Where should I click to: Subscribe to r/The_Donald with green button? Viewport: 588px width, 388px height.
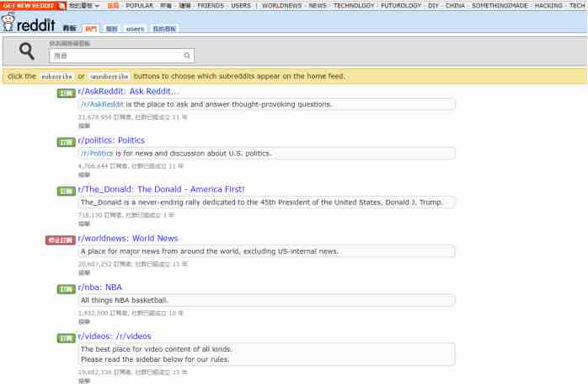(67, 191)
